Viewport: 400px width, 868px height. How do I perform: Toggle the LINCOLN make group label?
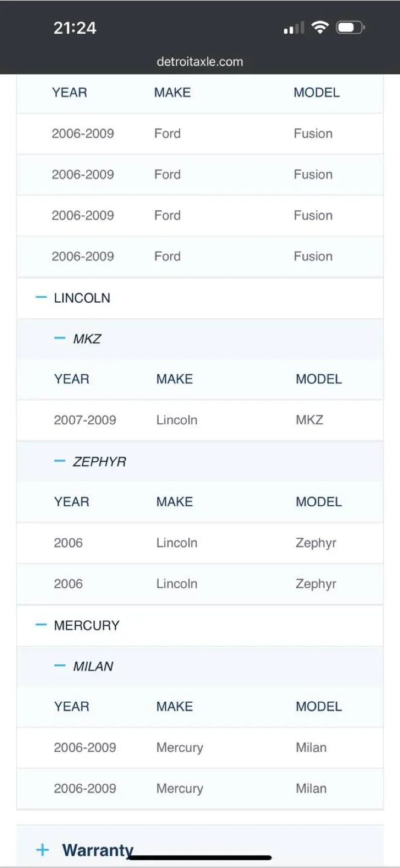82,298
